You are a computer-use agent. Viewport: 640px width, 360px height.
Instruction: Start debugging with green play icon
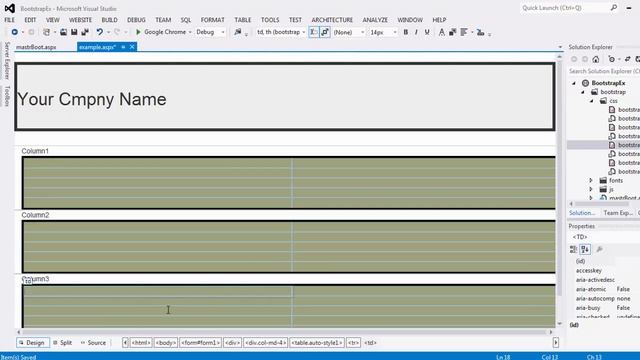pos(138,32)
